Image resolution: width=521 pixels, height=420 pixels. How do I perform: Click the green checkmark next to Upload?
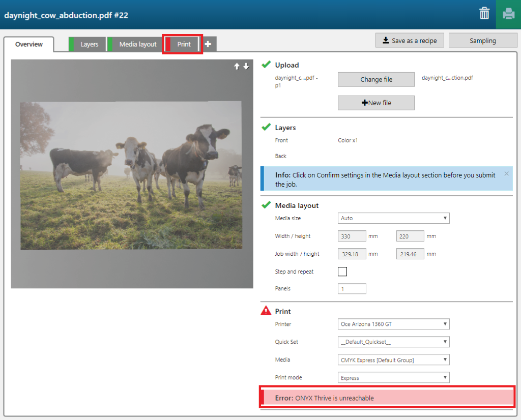click(266, 65)
